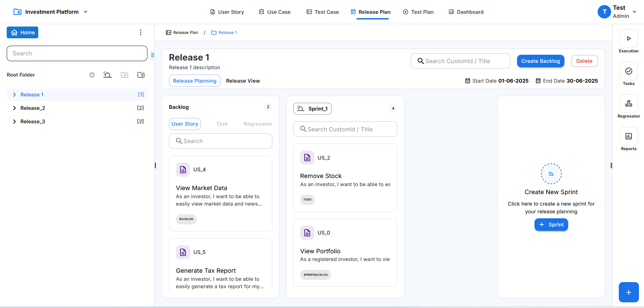
Task: Expand the Release_3 tree node
Action: point(14,122)
